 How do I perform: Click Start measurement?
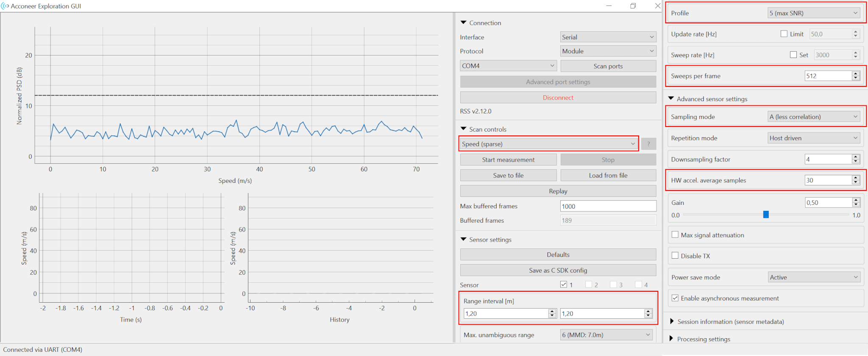click(508, 160)
